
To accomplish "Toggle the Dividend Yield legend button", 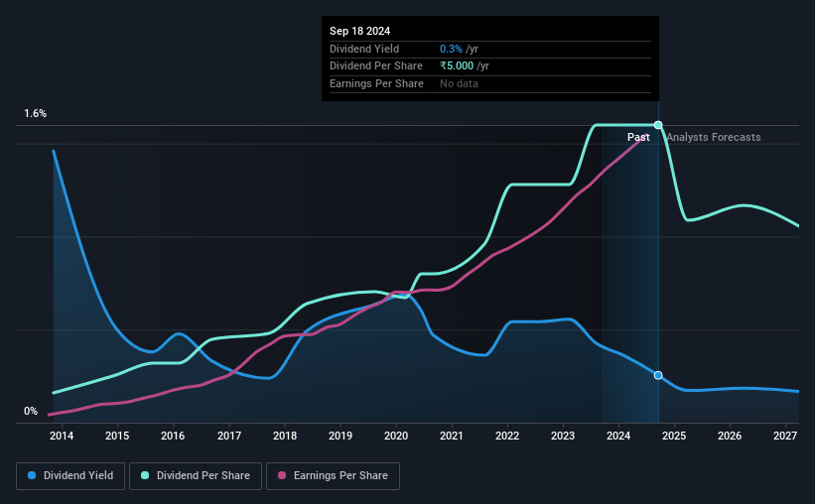I will point(70,476).
